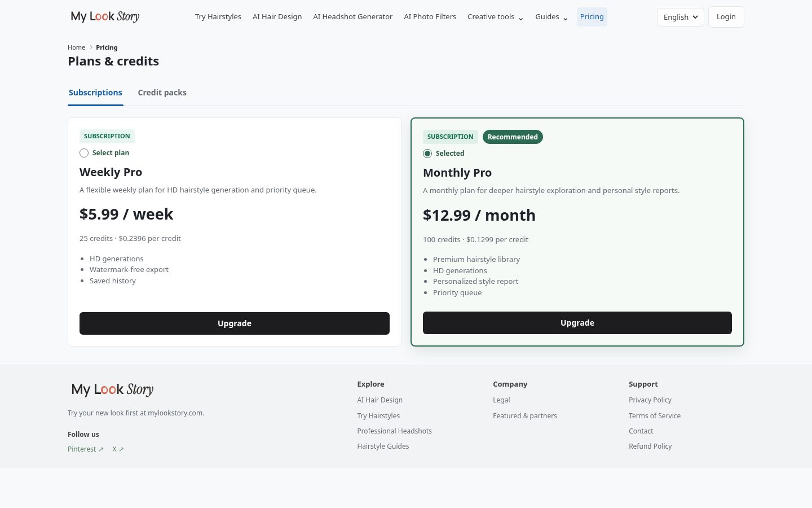Image resolution: width=812 pixels, height=508 pixels.
Task: Click the My Look Story footer logo
Action: pyautogui.click(x=112, y=389)
